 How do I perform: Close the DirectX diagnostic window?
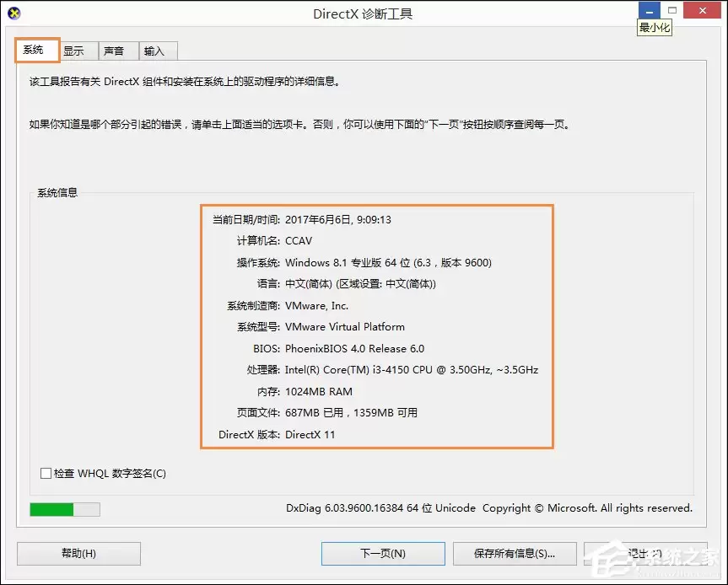coord(702,10)
